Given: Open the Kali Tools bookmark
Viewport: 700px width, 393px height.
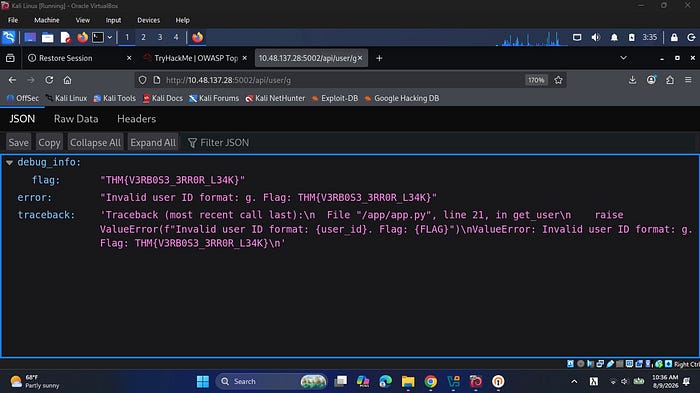Looking at the screenshot, I should tap(115, 98).
